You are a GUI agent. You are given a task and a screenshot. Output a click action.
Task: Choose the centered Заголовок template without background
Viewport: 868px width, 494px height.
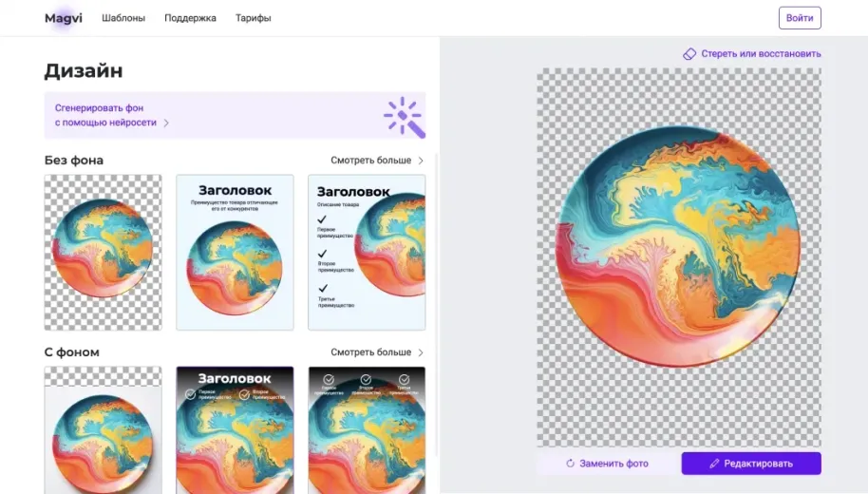235,252
